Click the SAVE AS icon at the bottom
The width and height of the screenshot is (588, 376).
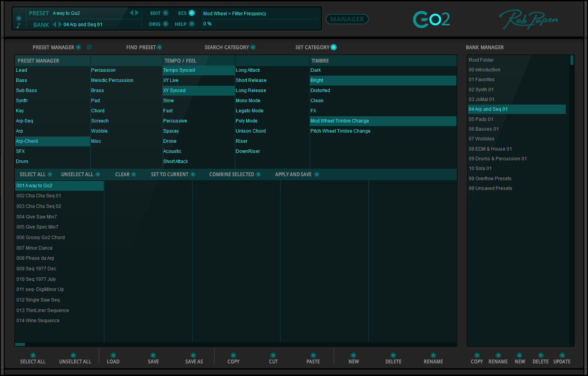coord(194,355)
